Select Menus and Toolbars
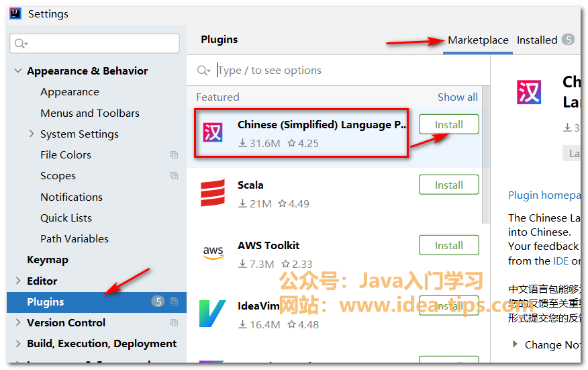This screenshot has height=370, width=588. [90, 113]
